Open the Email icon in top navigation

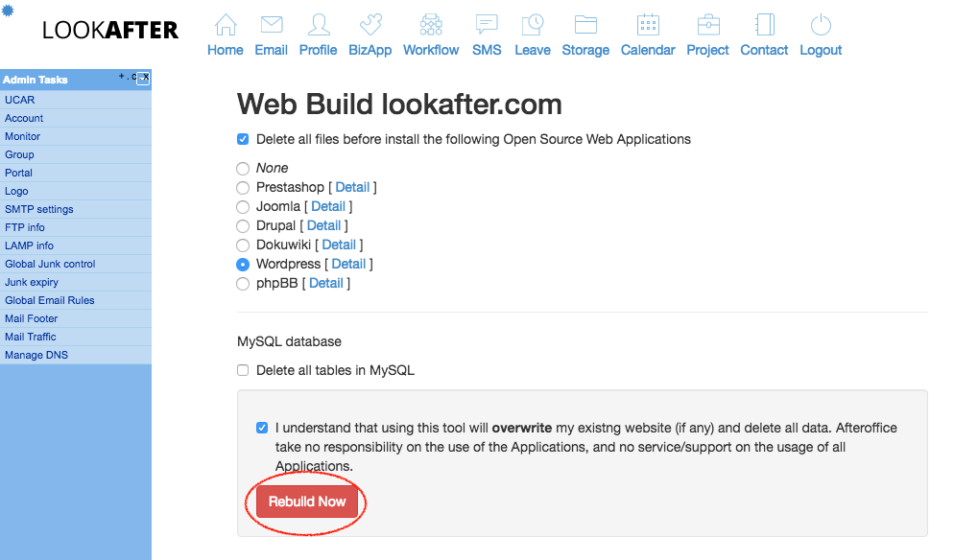[x=271, y=26]
